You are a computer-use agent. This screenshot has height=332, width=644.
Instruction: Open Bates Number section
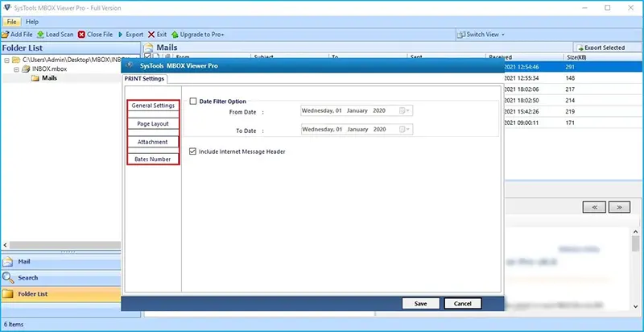tap(153, 159)
